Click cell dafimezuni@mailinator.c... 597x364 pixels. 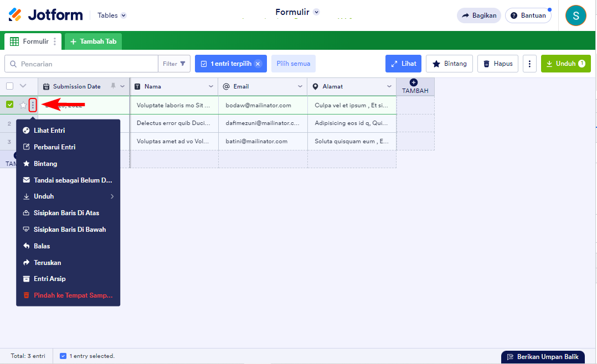point(263,123)
